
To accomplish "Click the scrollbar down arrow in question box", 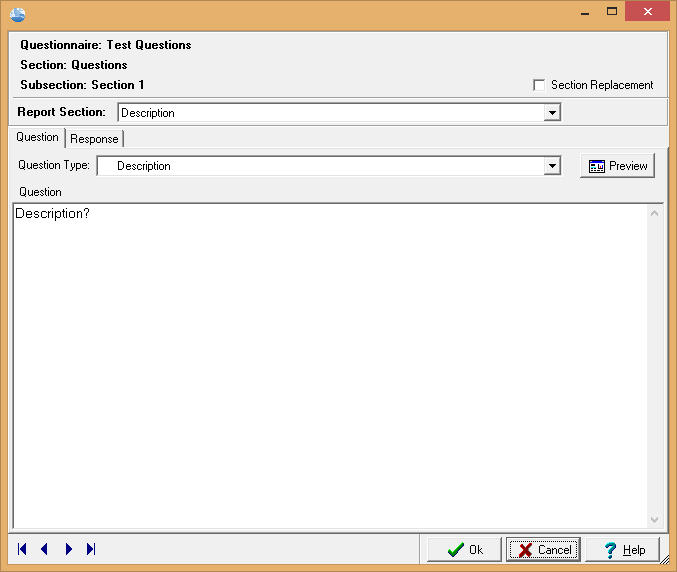I will tap(655, 520).
